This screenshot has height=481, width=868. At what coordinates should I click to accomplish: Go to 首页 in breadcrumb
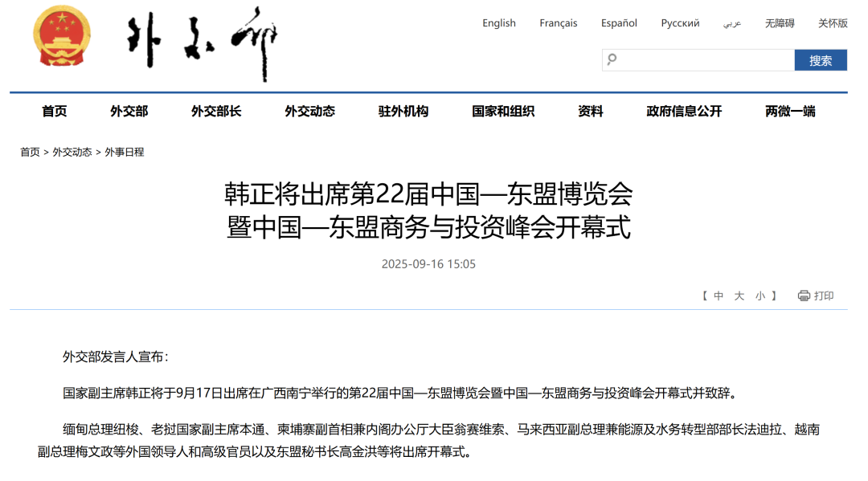click(30, 152)
